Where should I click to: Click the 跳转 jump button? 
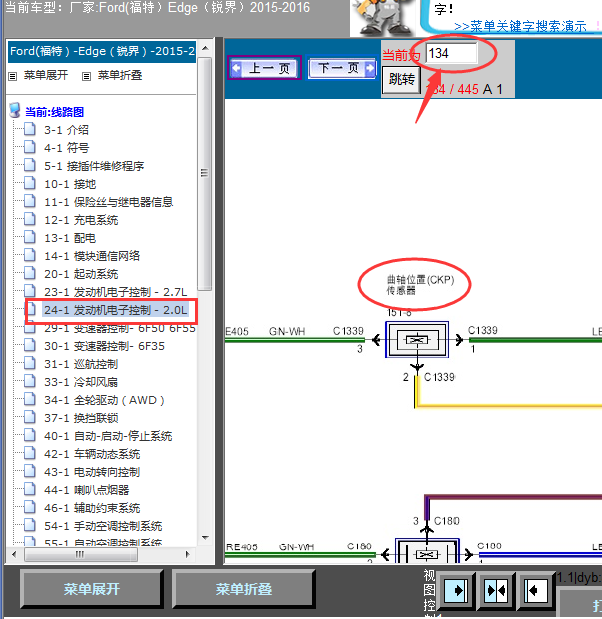pyautogui.click(x=401, y=80)
